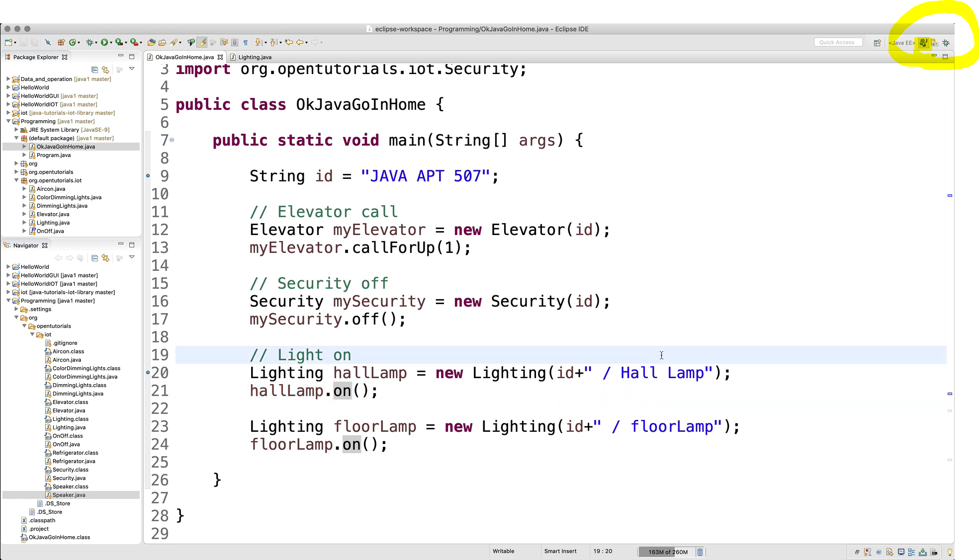Open the Git perspective icon
Viewport: 979px width, 560px height.
click(x=935, y=43)
